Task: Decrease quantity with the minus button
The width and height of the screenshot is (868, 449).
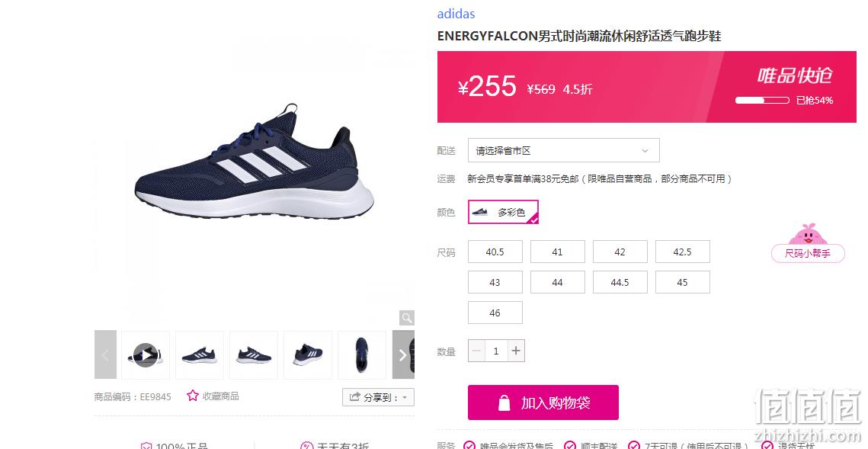Action: point(476,351)
